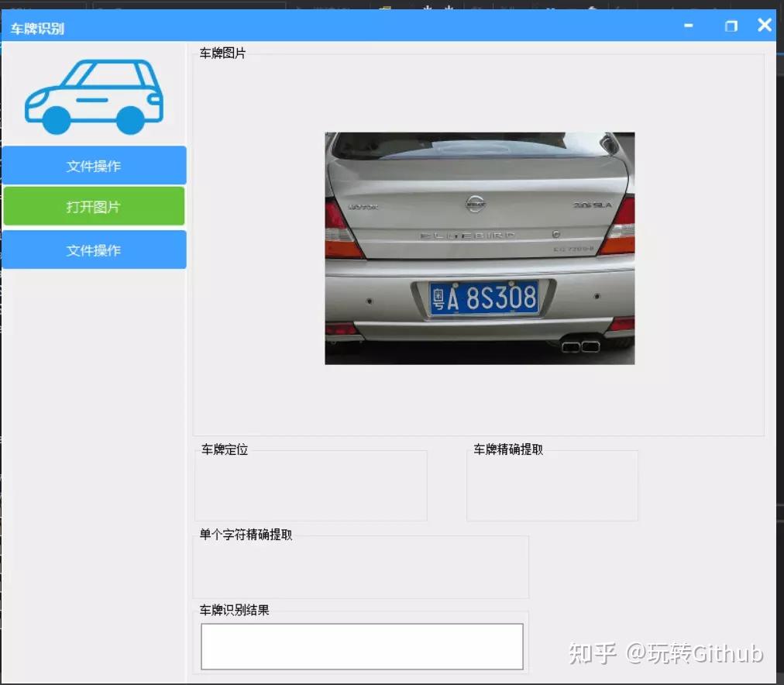The image size is (784, 685).
Task: Click the blue car logo icon
Action: (94, 97)
